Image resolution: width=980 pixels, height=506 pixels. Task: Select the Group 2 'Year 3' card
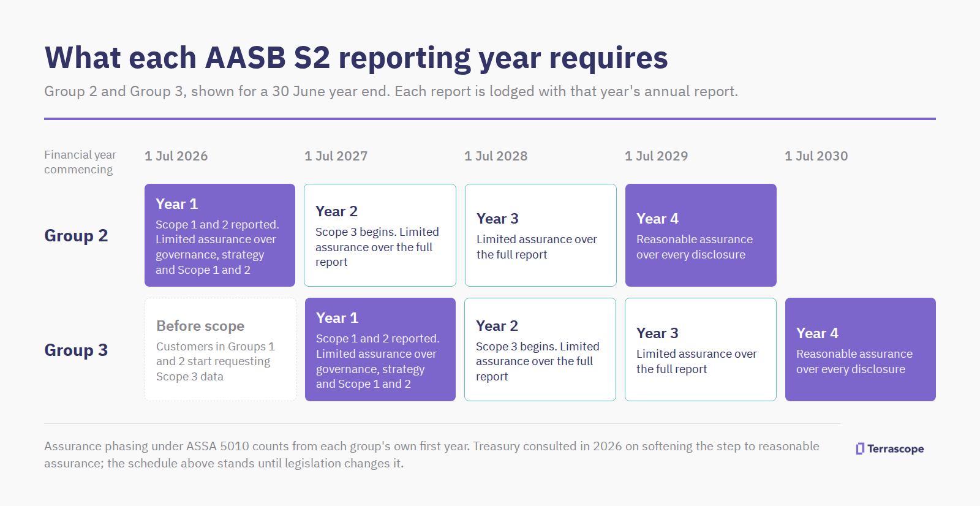tap(540, 235)
